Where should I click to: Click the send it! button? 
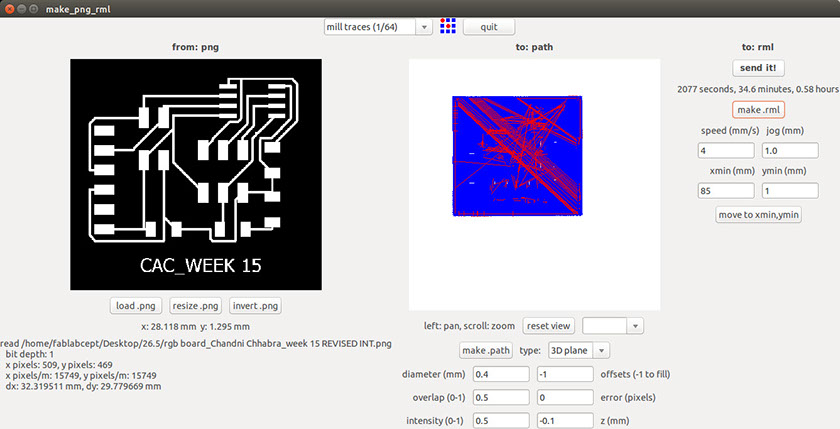758,68
